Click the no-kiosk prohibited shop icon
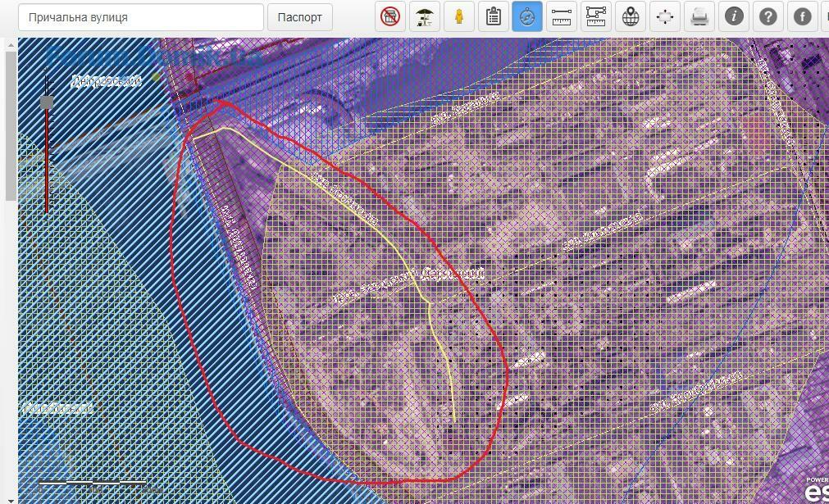This screenshot has width=829, height=504. pos(390,17)
